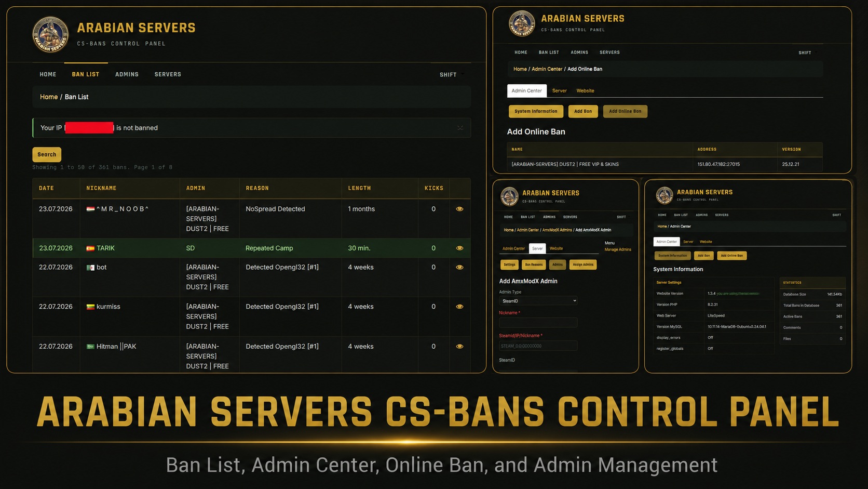Click the Ban Reasons button
The image size is (868, 489).
tap(534, 265)
